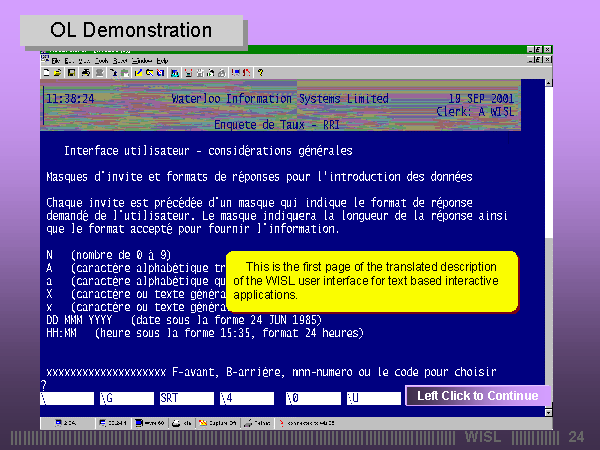
Task: Click the Print toolbar icon
Action: pyautogui.click(x=86, y=73)
